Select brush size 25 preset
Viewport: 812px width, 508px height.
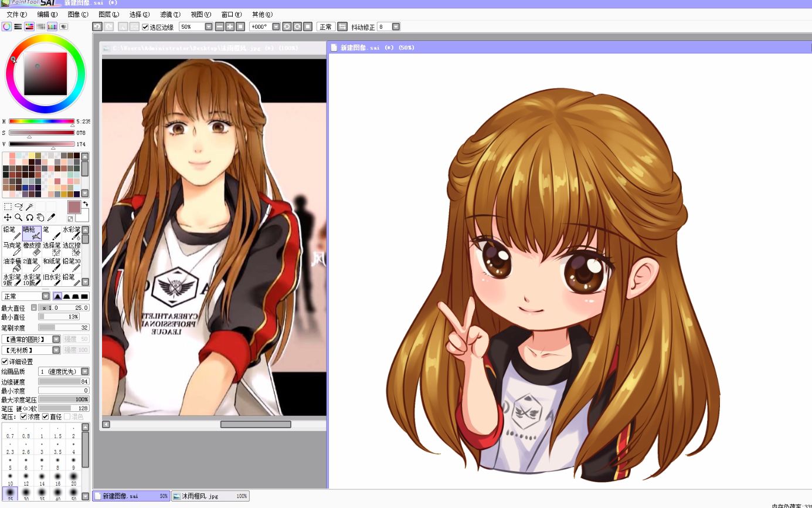click(10, 493)
